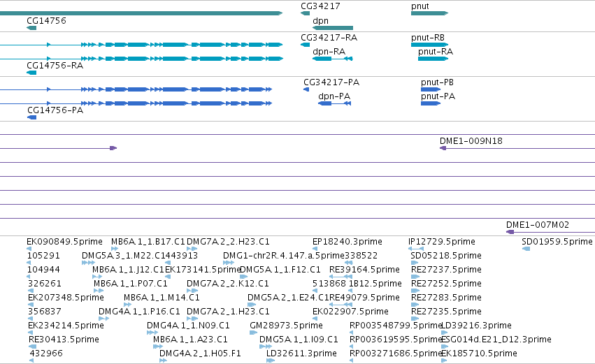Select the pnut-RB transcript label
This screenshot has width=595, height=364.
[x=428, y=37]
